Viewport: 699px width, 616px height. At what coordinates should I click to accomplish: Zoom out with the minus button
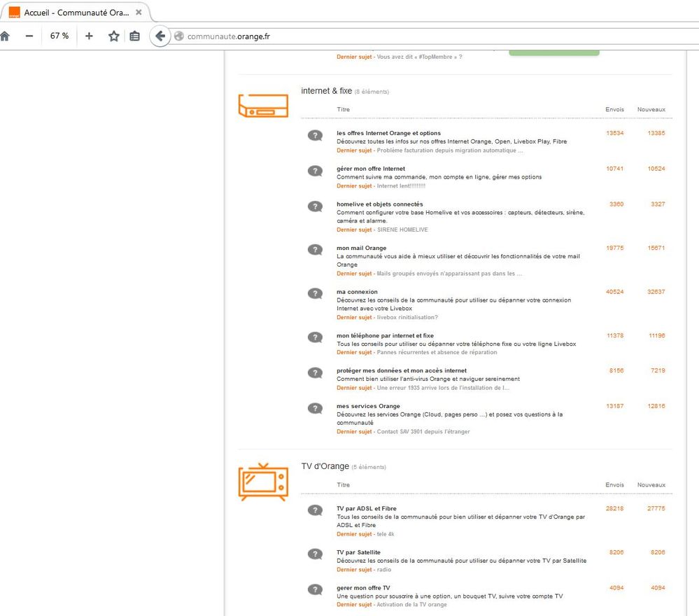coord(29,36)
